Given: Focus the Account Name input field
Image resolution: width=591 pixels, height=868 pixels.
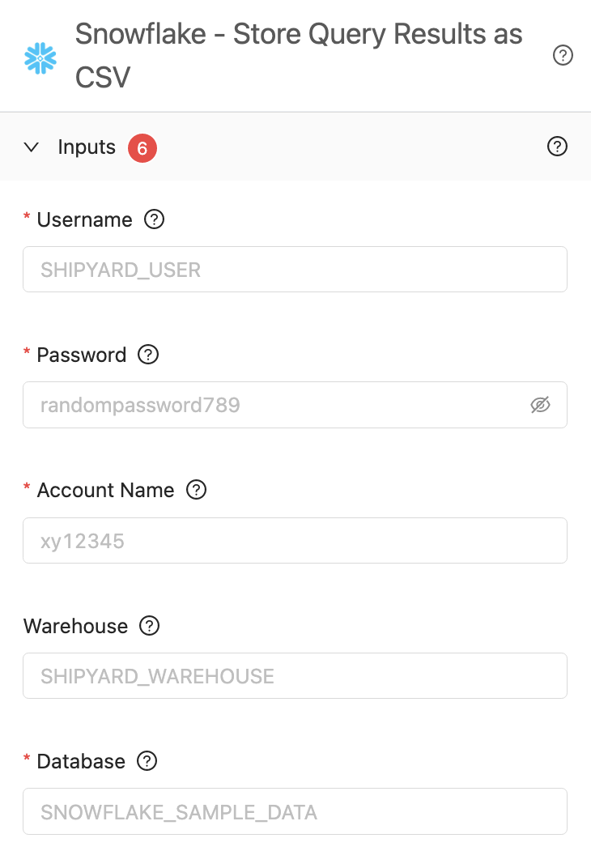Looking at the screenshot, I should (x=295, y=541).
